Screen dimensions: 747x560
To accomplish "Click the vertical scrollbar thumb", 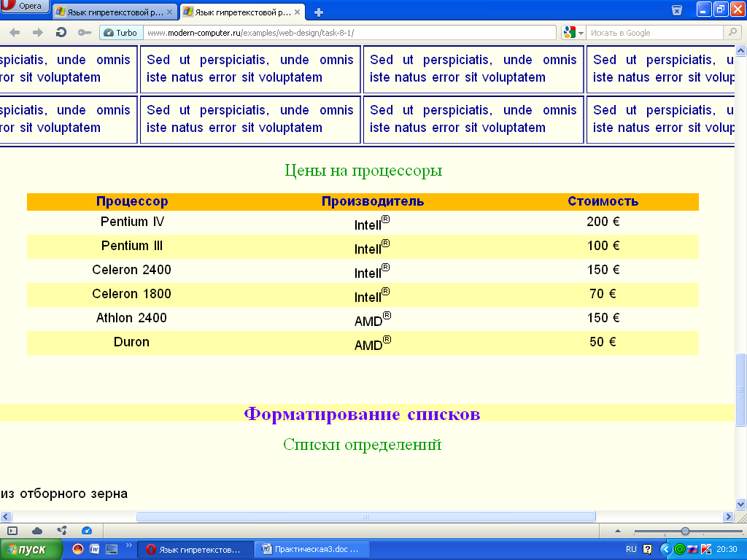I will pos(741,389).
